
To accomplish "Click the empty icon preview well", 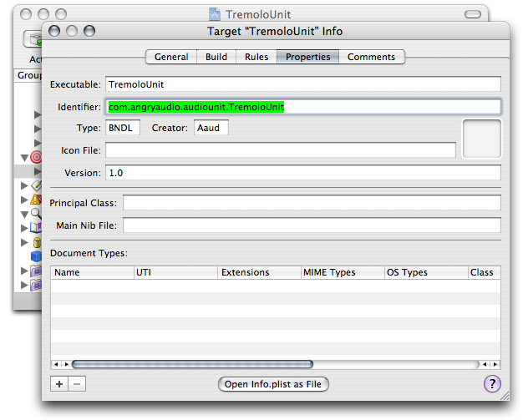I will (x=481, y=139).
